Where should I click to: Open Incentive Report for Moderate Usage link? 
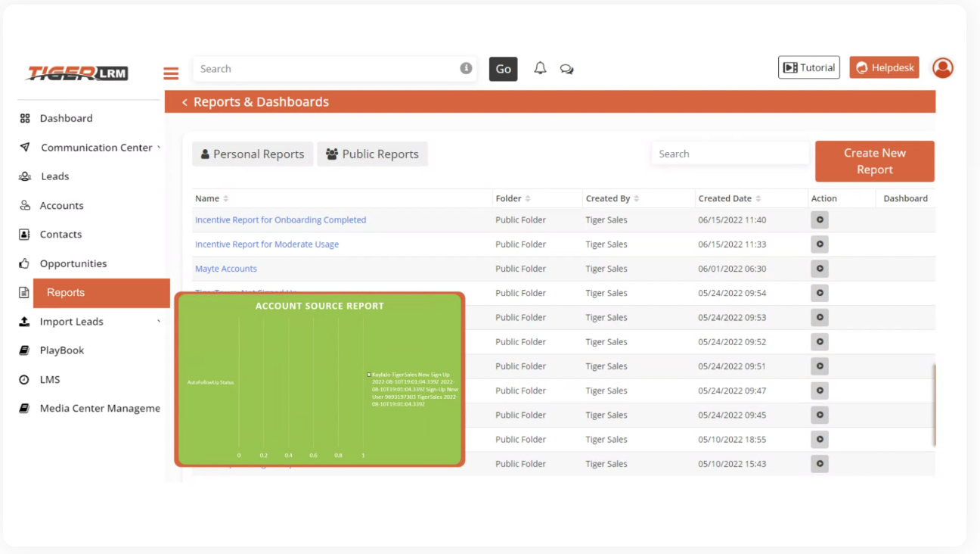point(267,244)
